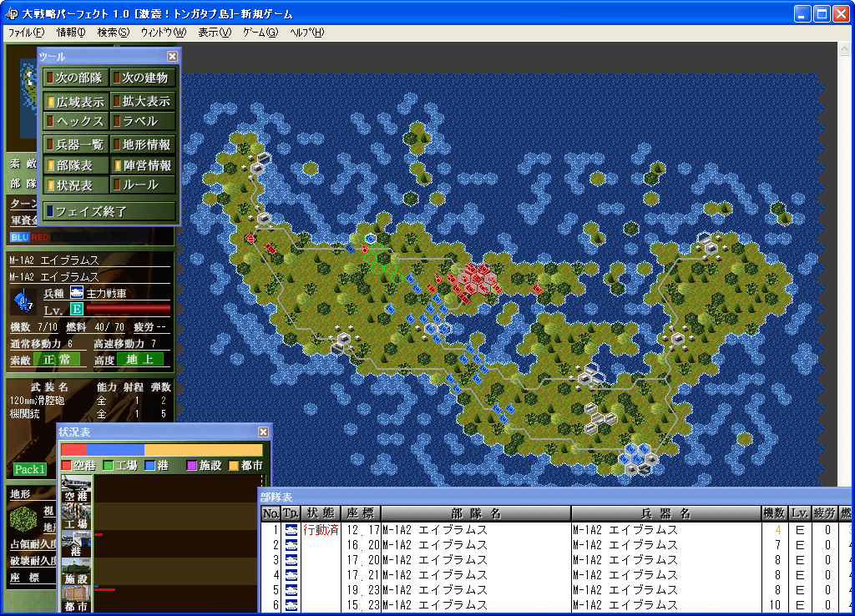This screenshot has width=855, height=616.
Task: Click the 主力戦車 tank type icon
Action: [x=77, y=293]
